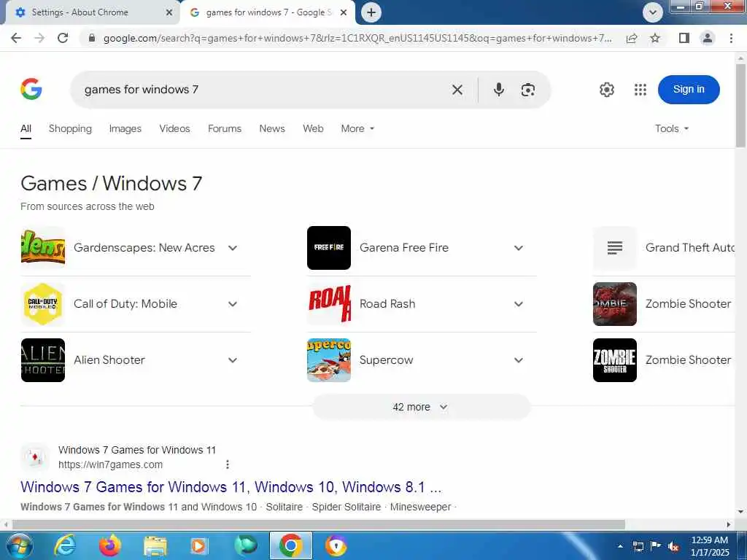The width and height of the screenshot is (747, 560).
Task: Select the Forums search tab
Action: (x=225, y=128)
